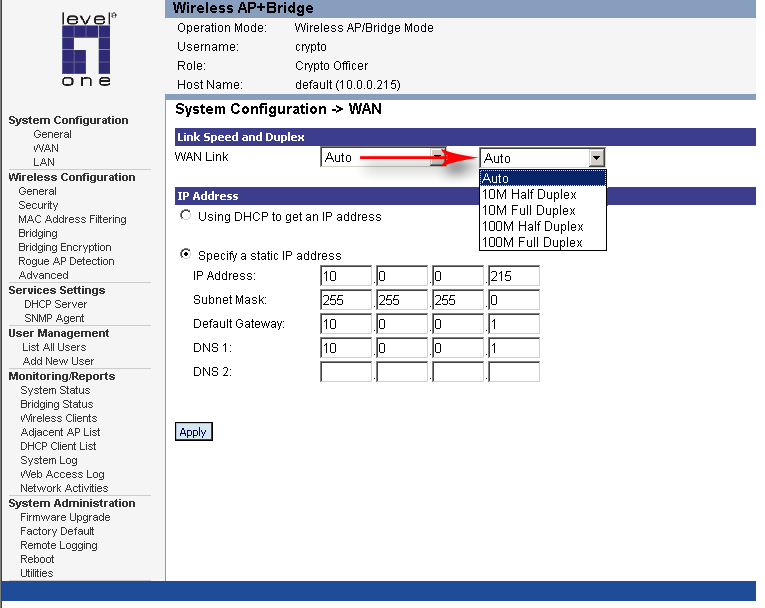Open the Utilities page
765x608 pixels.
(x=37, y=573)
